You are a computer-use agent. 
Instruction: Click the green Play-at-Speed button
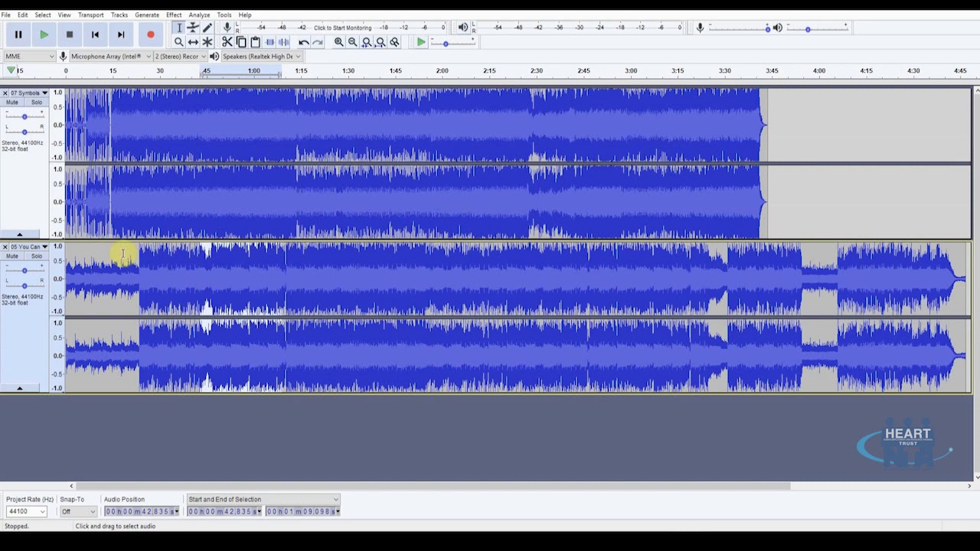pyautogui.click(x=421, y=42)
